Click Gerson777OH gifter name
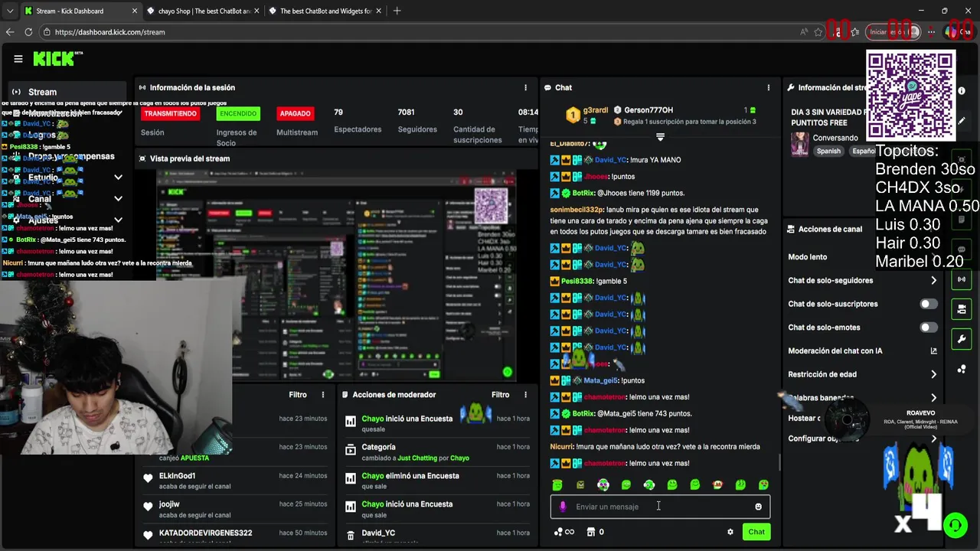 [648, 110]
